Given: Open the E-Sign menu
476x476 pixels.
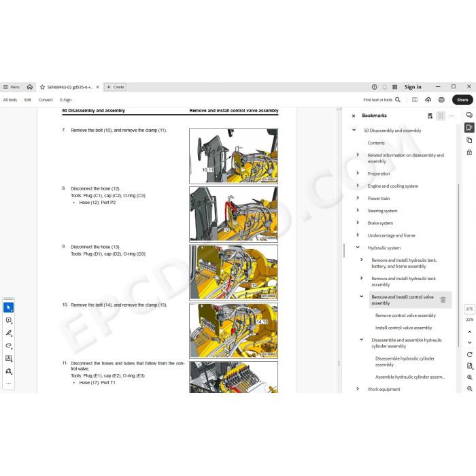Looking at the screenshot, I should click(x=65, y=100).
